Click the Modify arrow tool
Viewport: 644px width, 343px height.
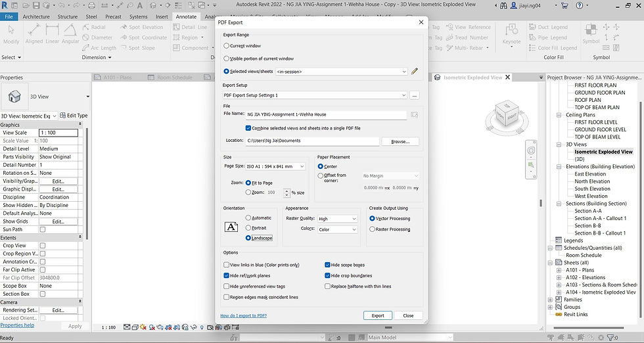click(x=11, y=35)
